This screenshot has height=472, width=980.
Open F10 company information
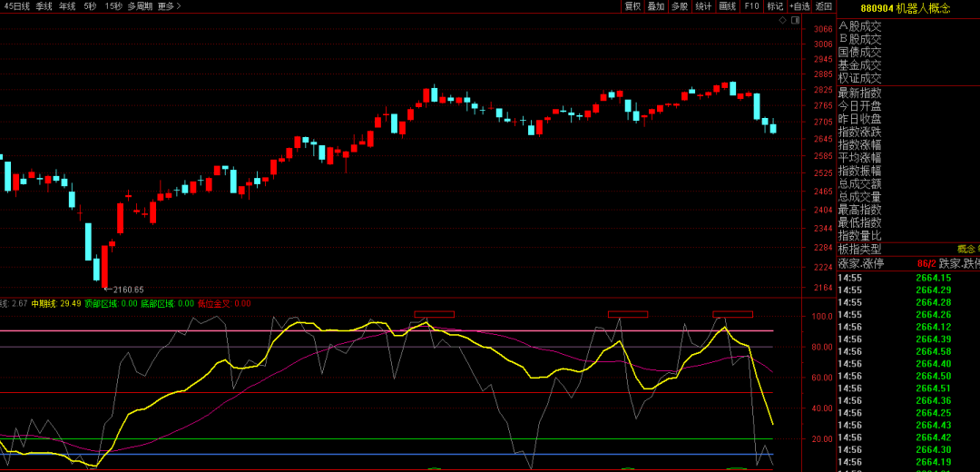(x=751, y=6)
